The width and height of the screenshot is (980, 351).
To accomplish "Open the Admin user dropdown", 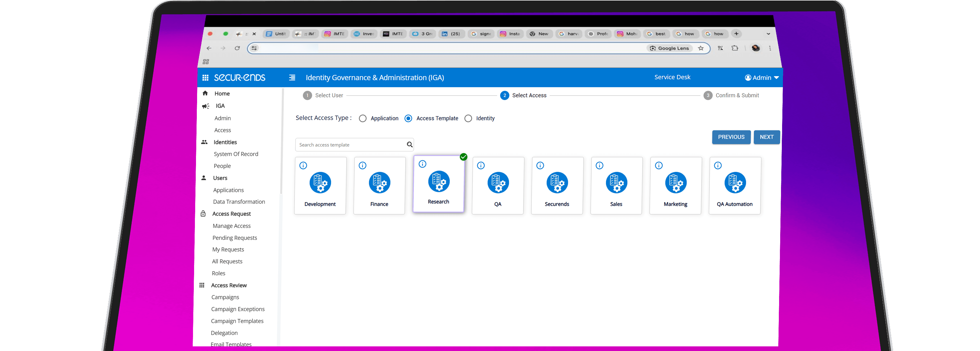I will [762, 78].
